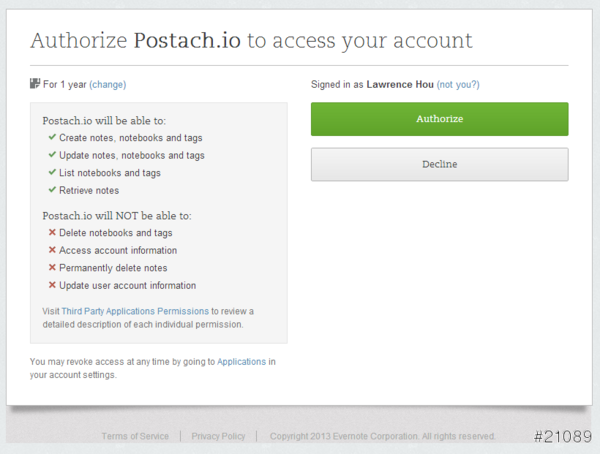Image resolution: width=600 pixels, height=454 pixels.
Task: Click red X beside Update user account information
Action: click(52, 285)
